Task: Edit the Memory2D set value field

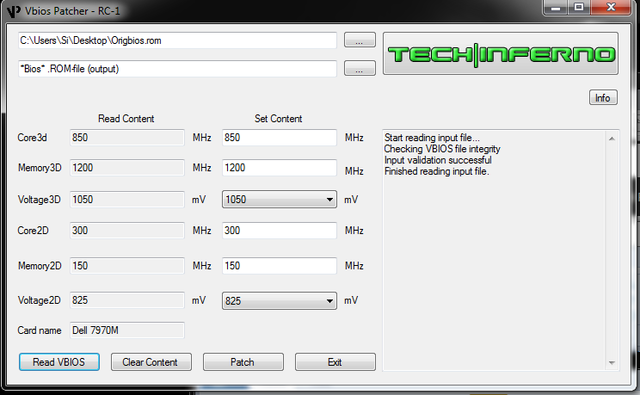Action: click(x=280, y=266)
